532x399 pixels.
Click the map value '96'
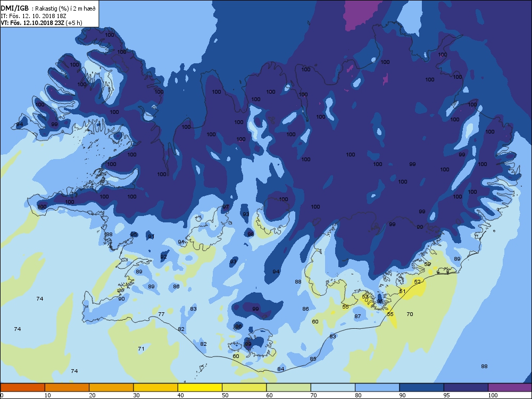pyautogui.click(x=238, y=327)
